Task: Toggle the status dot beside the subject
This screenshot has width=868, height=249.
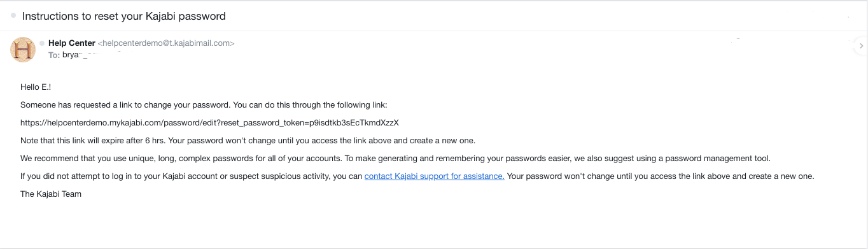Action: coord(13,15)
